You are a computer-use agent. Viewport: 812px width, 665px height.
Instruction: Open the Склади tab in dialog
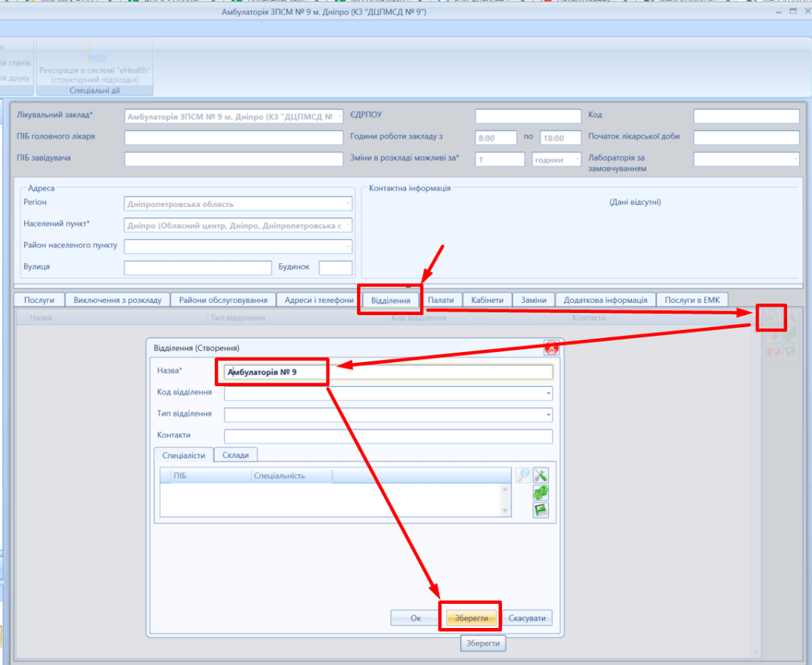click(x=235, y=455)
